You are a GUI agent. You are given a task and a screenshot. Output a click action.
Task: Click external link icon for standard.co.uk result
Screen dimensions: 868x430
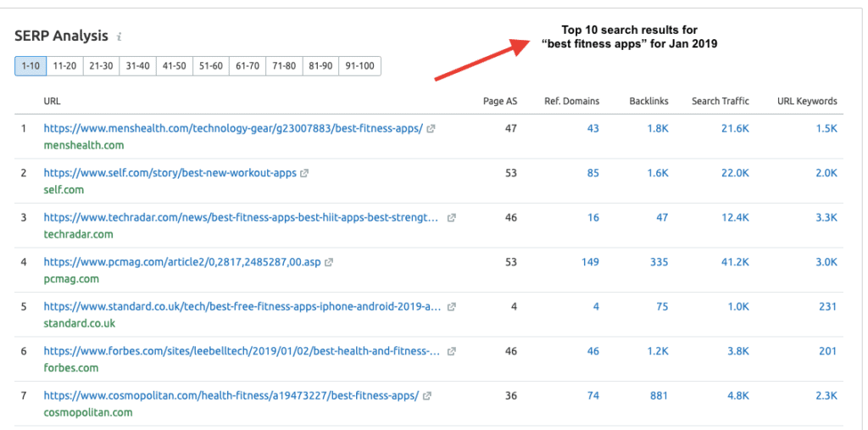[x=452, y=307]
